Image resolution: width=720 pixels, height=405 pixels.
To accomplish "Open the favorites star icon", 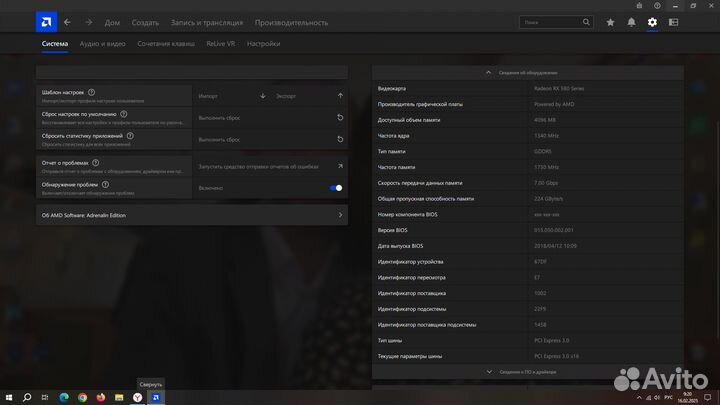I will tap(610, 22).
